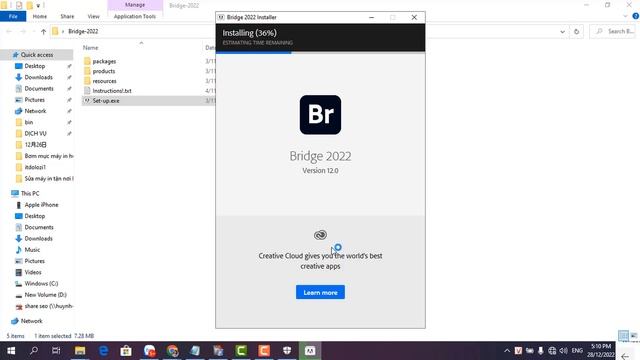Open Downloads under Quick access
Viewport: 640px width, 360px height.
(x=38, y=77)
